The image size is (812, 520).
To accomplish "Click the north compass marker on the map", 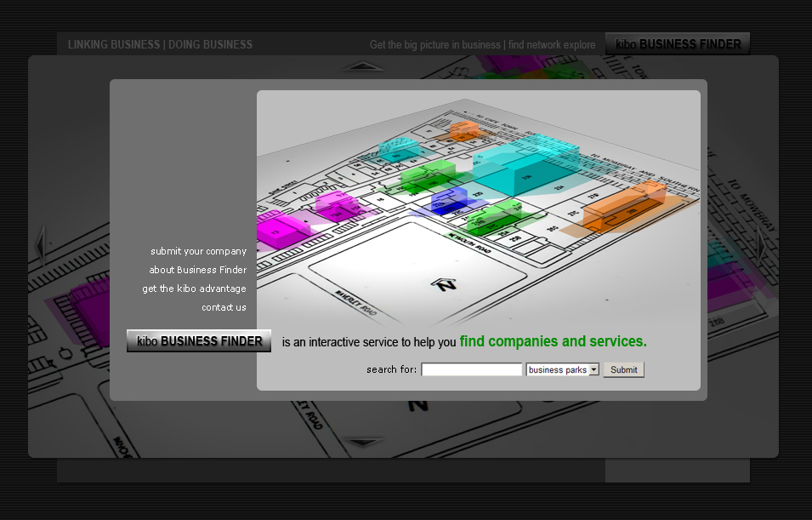I will (x=443, y=284).
